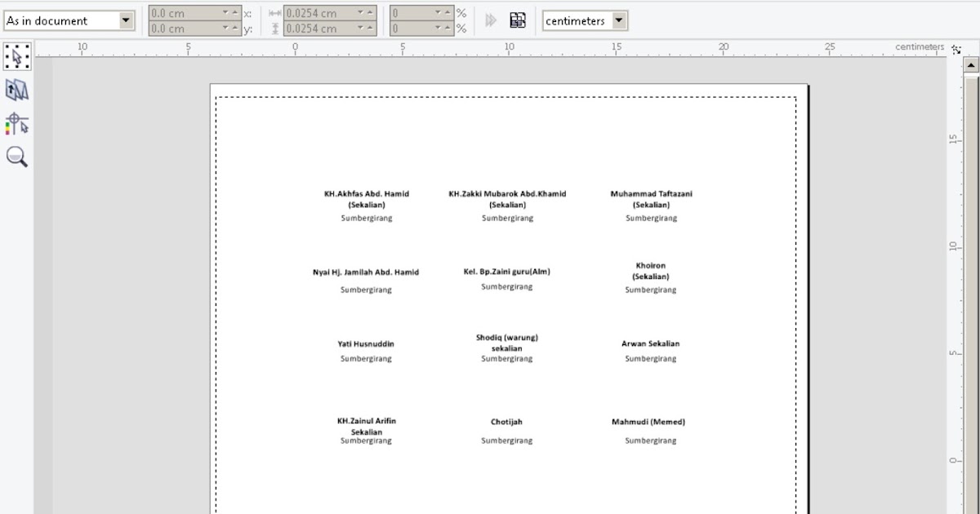This screenshot has height=514, width=980.
Task: Increase the y position with its up arrow
Action: (236, 29)
